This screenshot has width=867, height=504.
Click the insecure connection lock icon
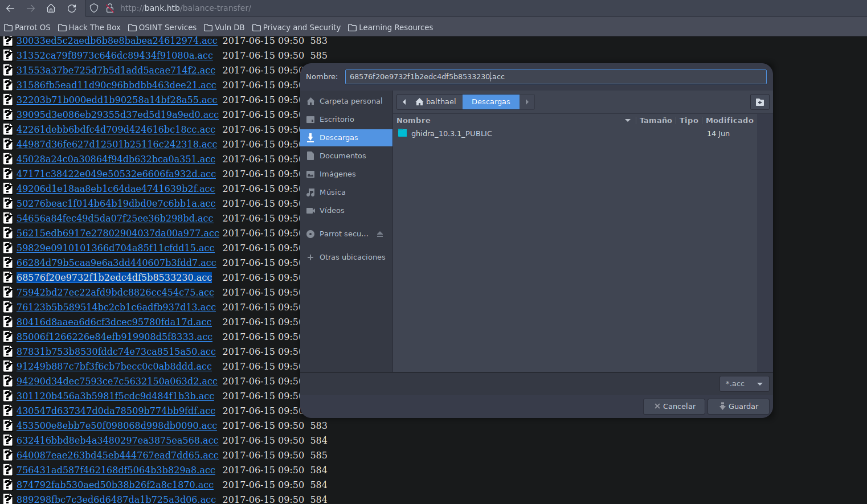(110, 9)
